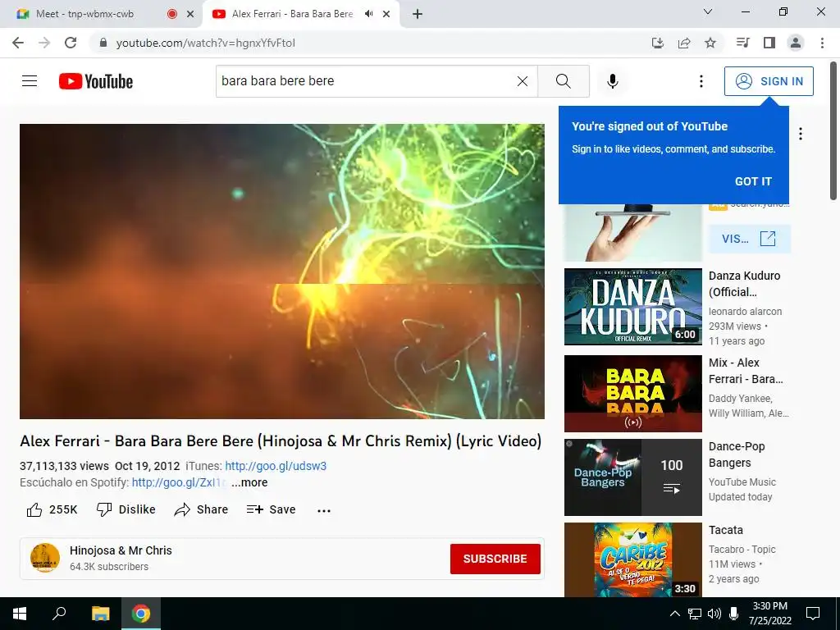Click the 37,113,133 views count

click(x=64, y=466)
